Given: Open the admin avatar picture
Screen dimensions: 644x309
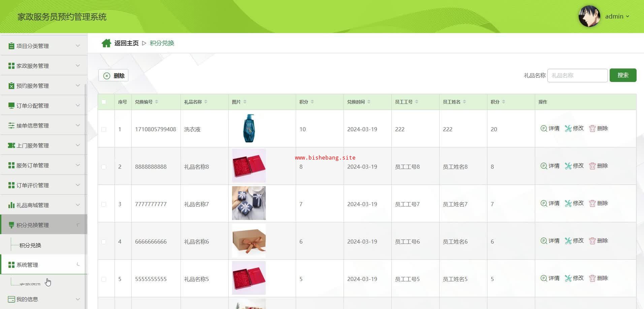Looking at the screenshot, I should (x=589, y=16).
